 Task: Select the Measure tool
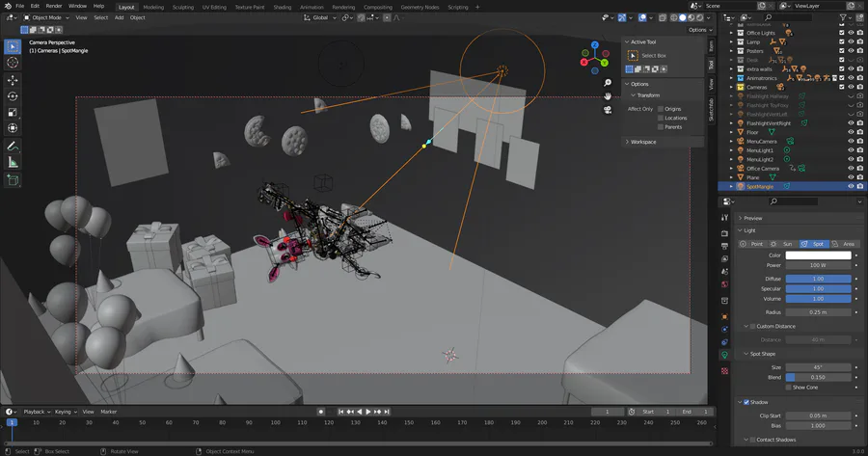pos(13,162)
